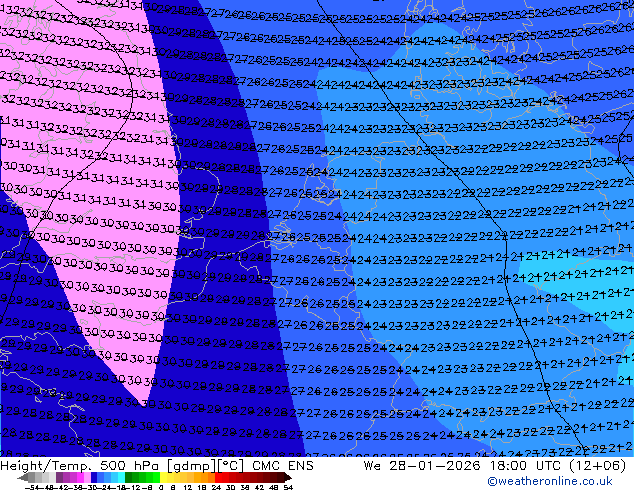Screen dimensions: 634x490
Task: Select the light pink legend swatch
Action: click(87, 478)
